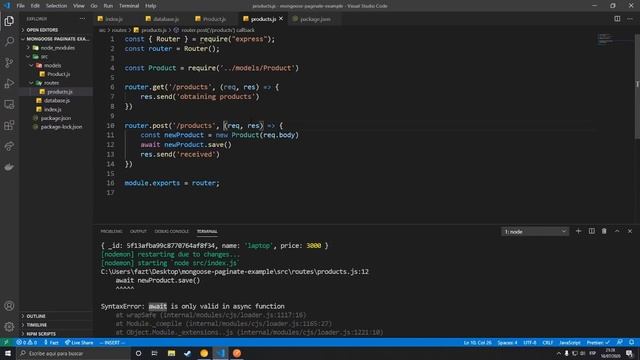Open Windows action center notifications
Image resolution: width=640 pixels, height=360 pixels.
click(x=629, y=353)
